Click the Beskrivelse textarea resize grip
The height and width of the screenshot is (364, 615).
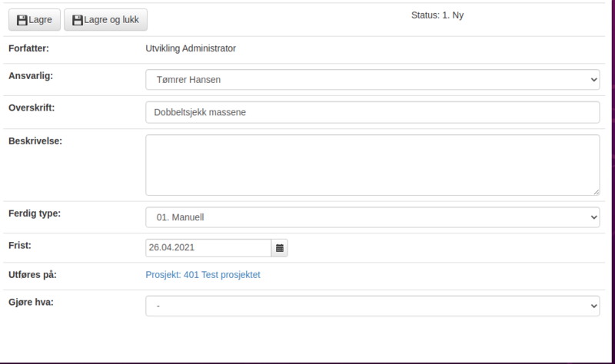click(597, 192)
